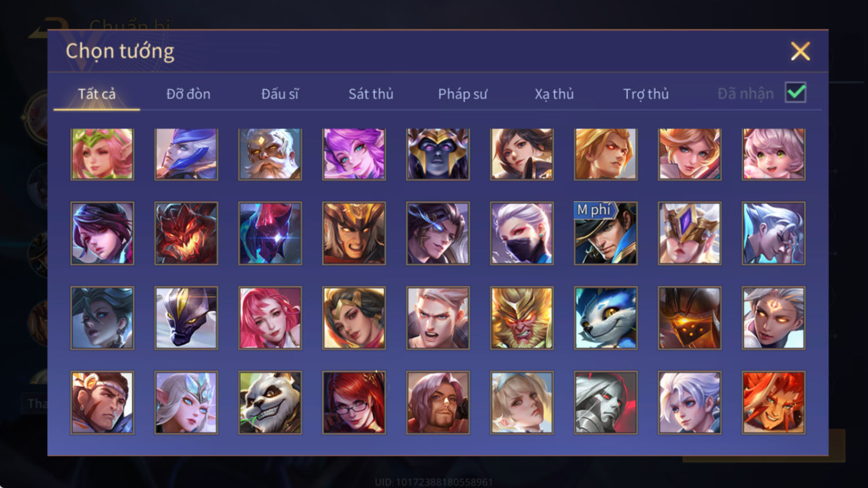Switch to the Đỡ đòn tab
This screenshot has width=868, height=488.
[x=188, y=94]
